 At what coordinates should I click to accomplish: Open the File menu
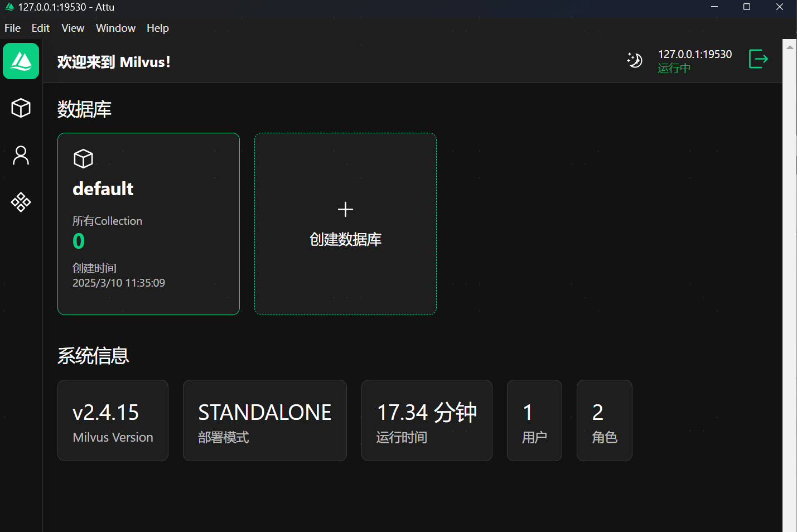point(12,28)
